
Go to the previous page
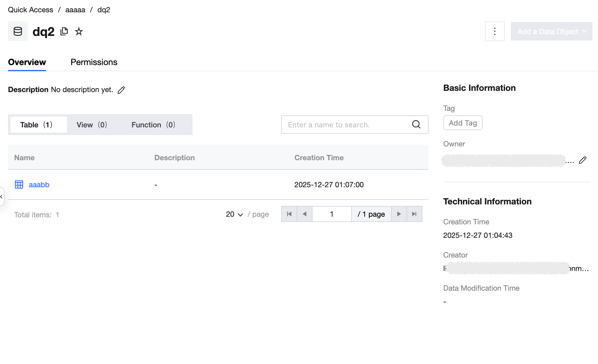pyautogui.click(x=305, y=214)
